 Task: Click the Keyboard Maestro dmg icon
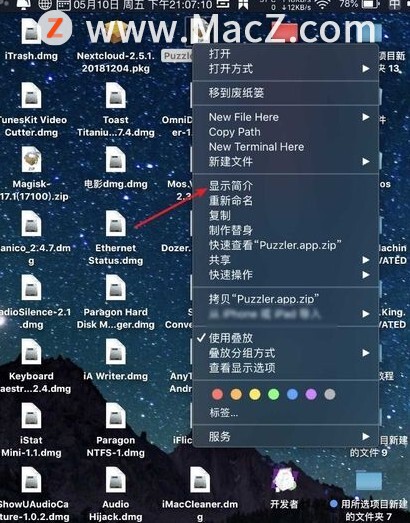31,351
